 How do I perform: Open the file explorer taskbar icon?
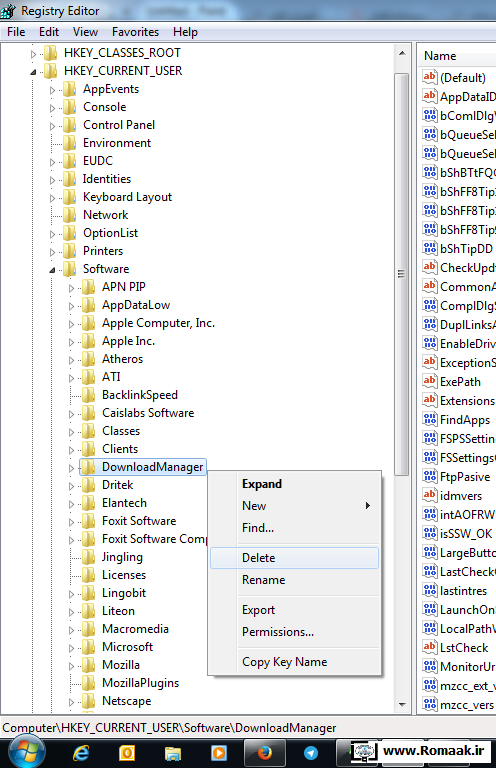[x=172, y=753]
